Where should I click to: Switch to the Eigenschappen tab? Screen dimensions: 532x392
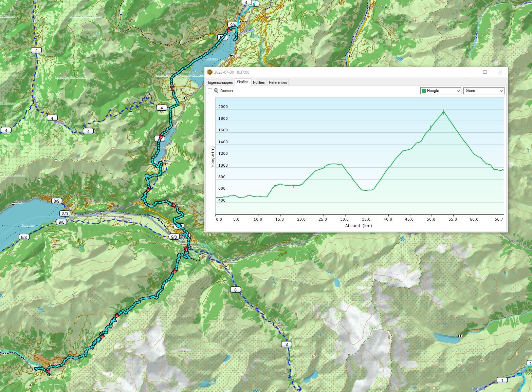coord(220,82)
